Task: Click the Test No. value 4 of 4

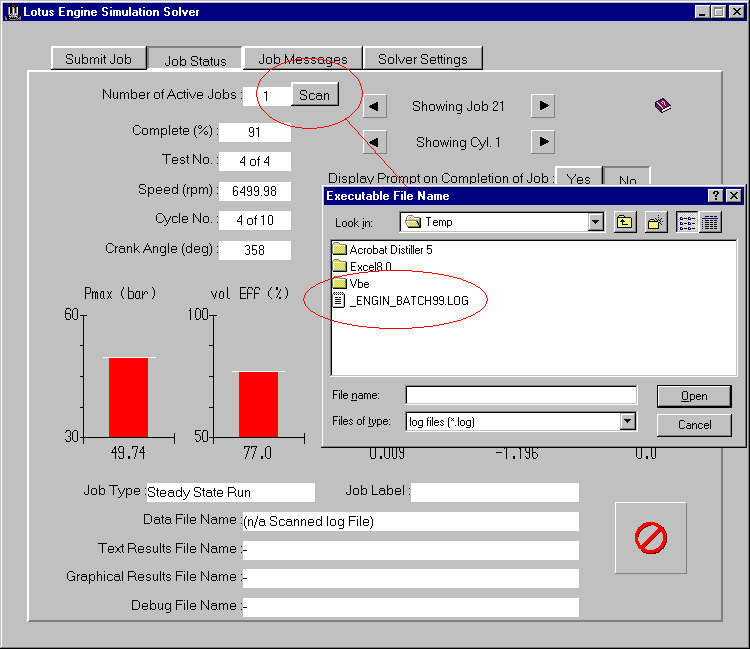Action: tap(254, 161)
